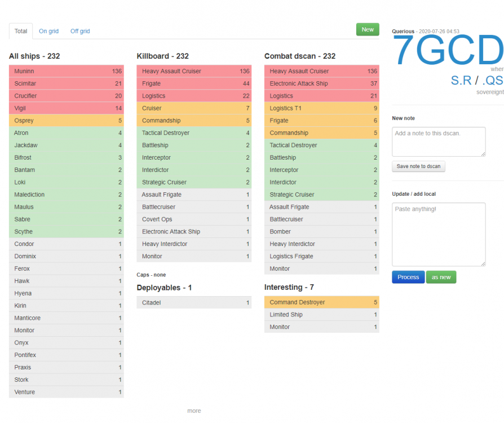504x423 pixels.
Task: Switch to the On grid tab
Action: [48, 31]
